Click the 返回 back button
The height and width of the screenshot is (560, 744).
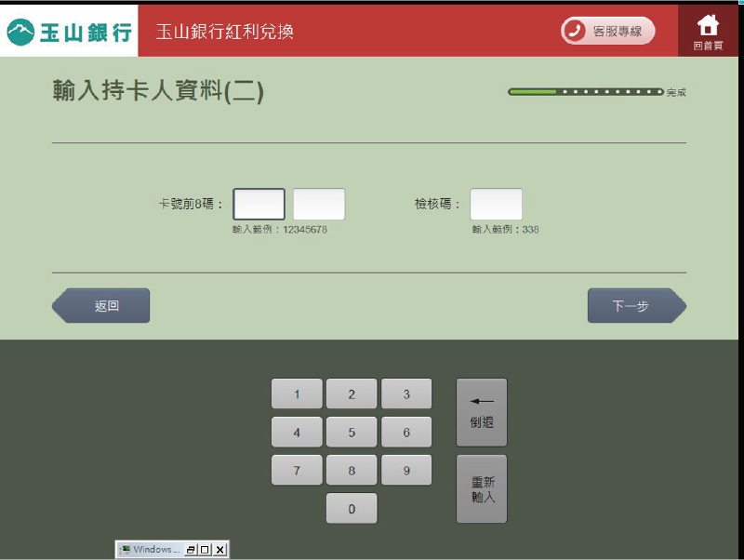tap(101, 306)
